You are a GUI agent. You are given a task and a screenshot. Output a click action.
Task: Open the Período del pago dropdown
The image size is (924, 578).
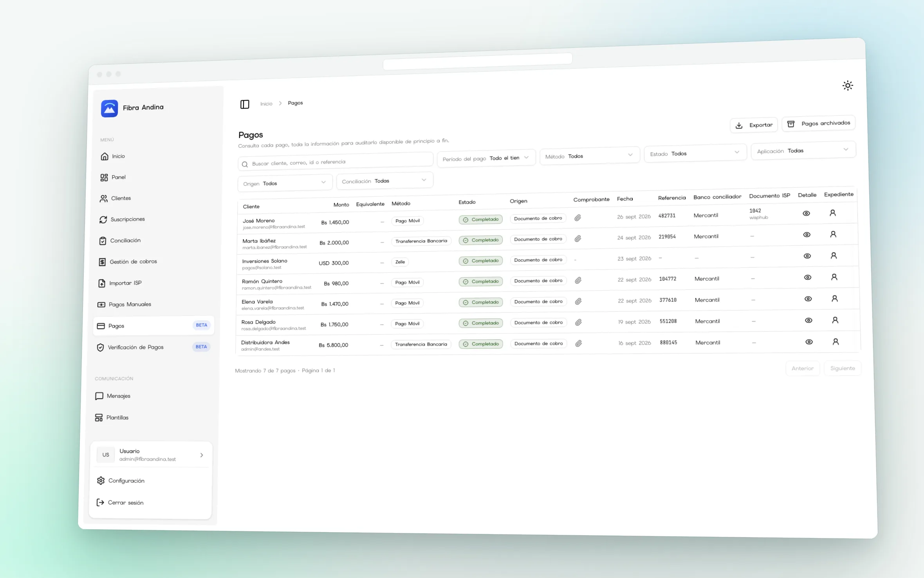pos(486,158)
